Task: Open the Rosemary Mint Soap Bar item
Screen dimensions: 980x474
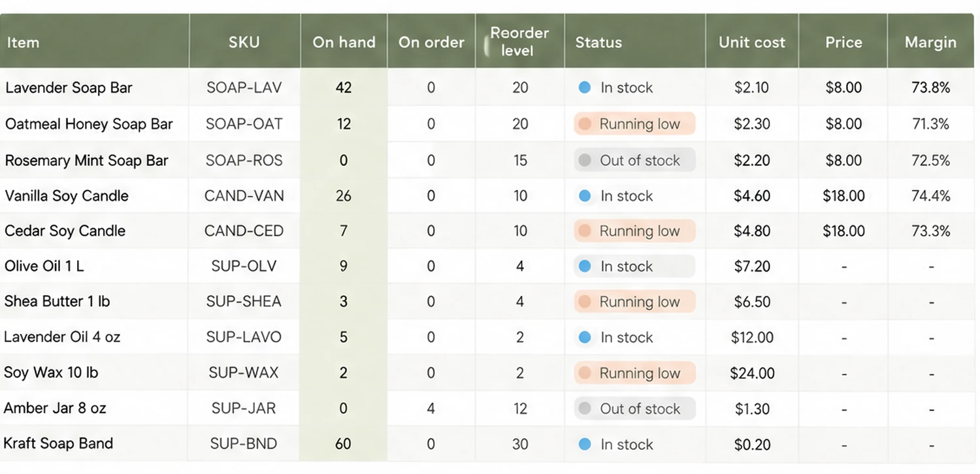Action: [x=86, y=161]
